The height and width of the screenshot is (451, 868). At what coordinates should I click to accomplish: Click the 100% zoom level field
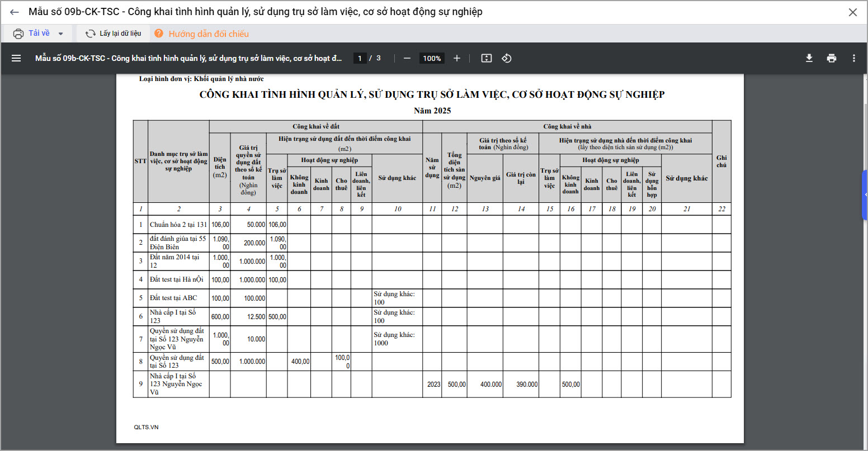pos(432,58)
